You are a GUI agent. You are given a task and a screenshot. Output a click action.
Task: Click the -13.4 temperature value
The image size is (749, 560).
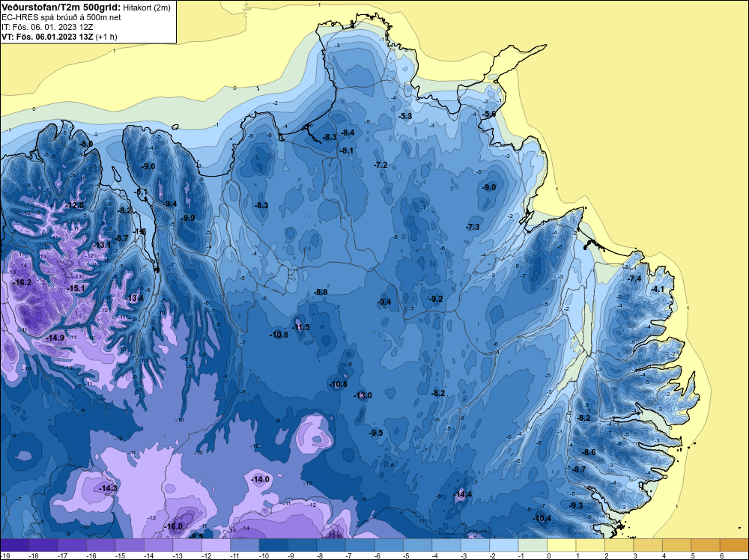pos(135,299)
